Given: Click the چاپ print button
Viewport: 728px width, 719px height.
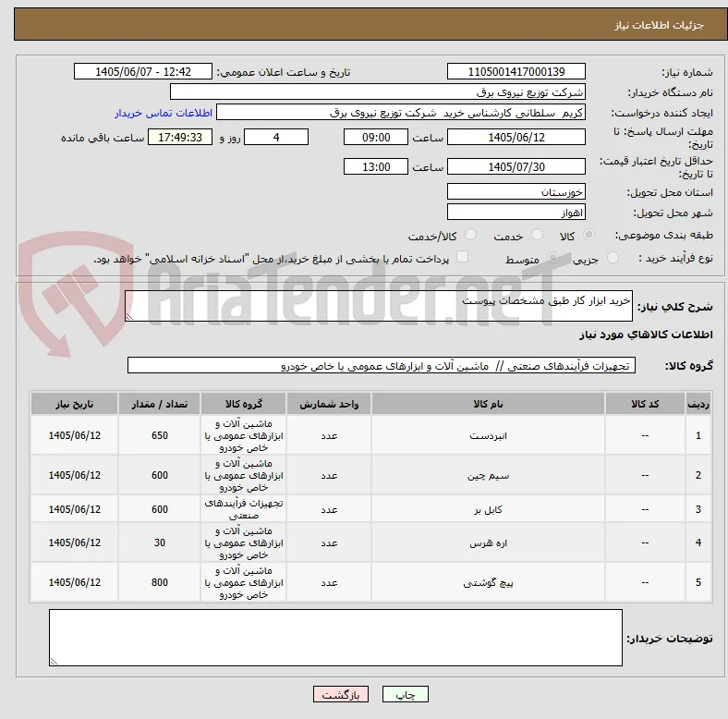Looking at the screenshot, I should (x=405, y=694).
